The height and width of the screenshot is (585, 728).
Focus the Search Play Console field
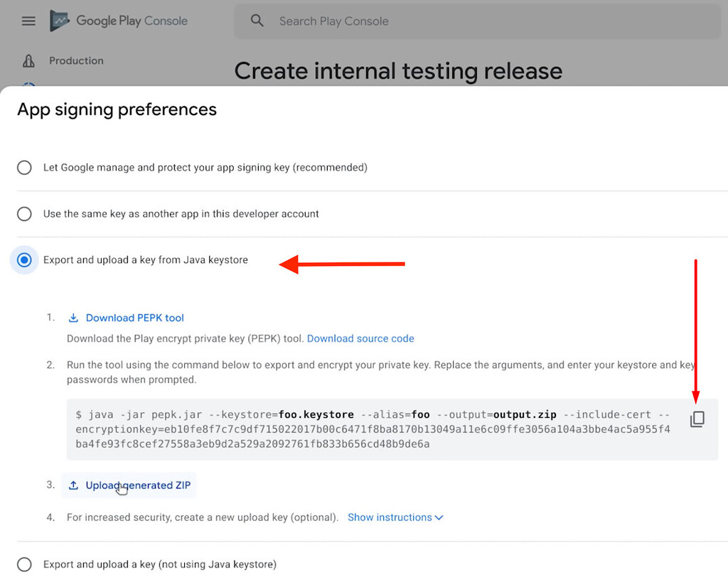tap(477, 21)
